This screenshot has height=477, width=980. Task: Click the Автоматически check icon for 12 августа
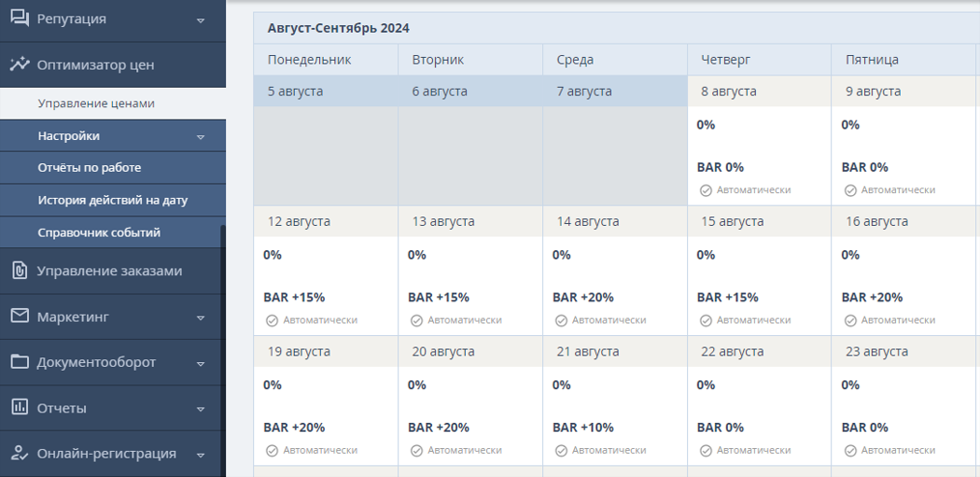point(272,321)
